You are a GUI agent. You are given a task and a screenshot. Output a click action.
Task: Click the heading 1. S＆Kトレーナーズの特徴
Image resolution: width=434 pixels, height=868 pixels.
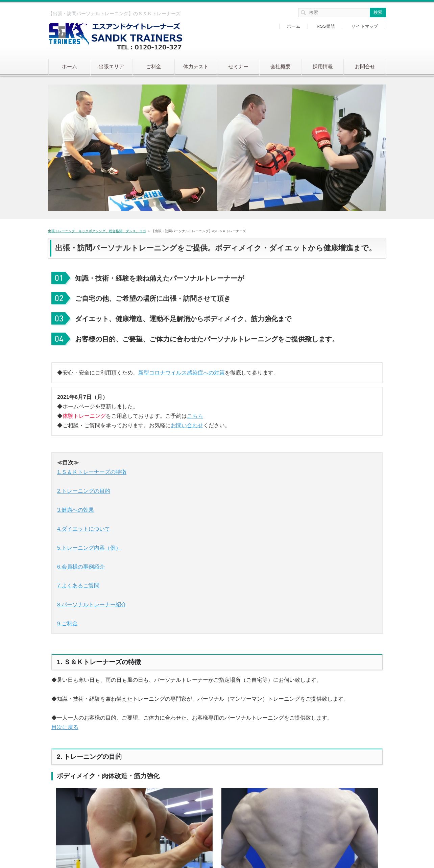(99, 662)
